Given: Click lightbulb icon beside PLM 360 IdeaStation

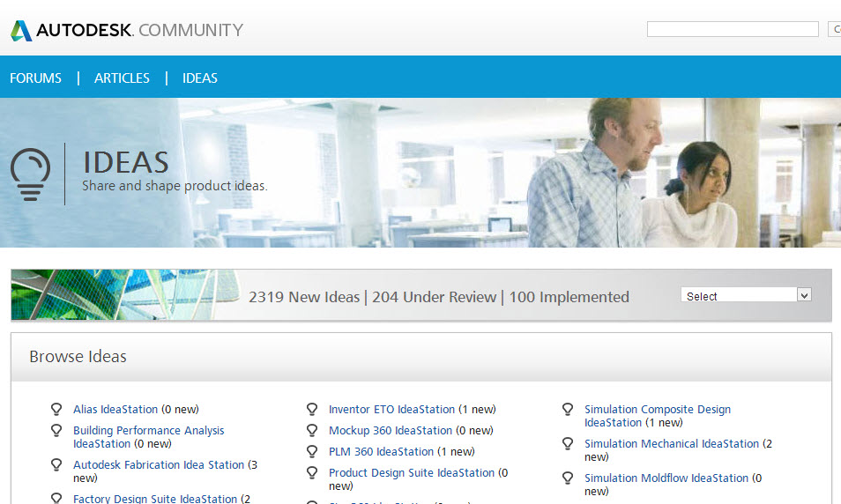Looking at the screenshot, I should (312, 451).
